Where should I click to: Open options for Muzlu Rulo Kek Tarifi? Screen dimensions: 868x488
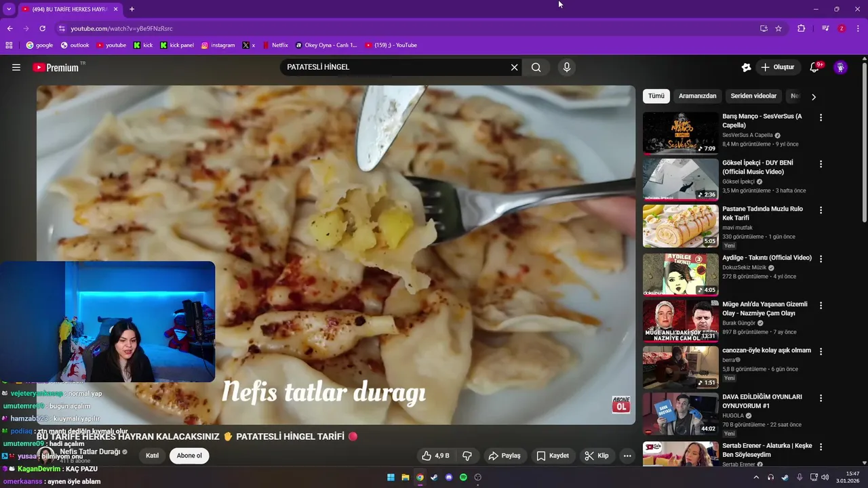pyautogui.click(x=821, y=210)
